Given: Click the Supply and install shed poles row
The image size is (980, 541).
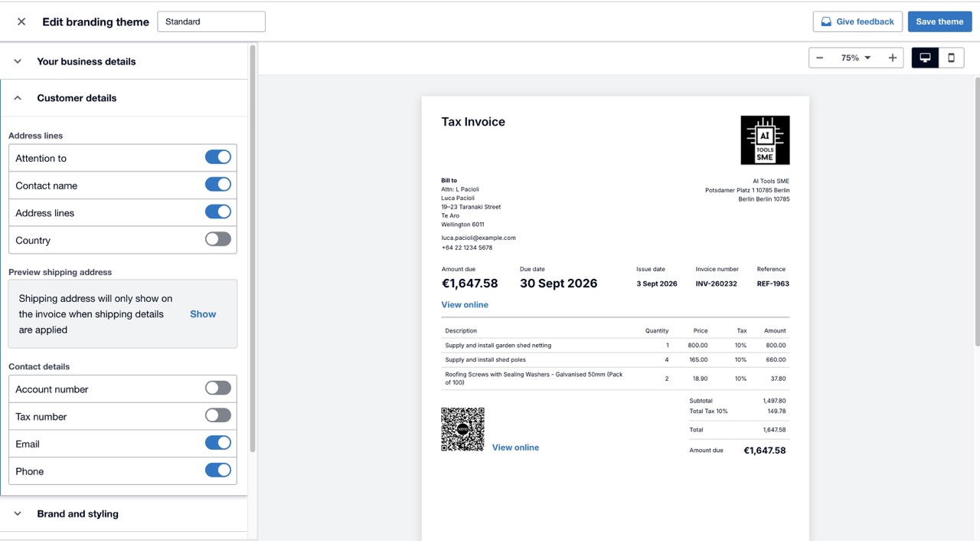Looking at the screenshot, I should tap(616, 360).
